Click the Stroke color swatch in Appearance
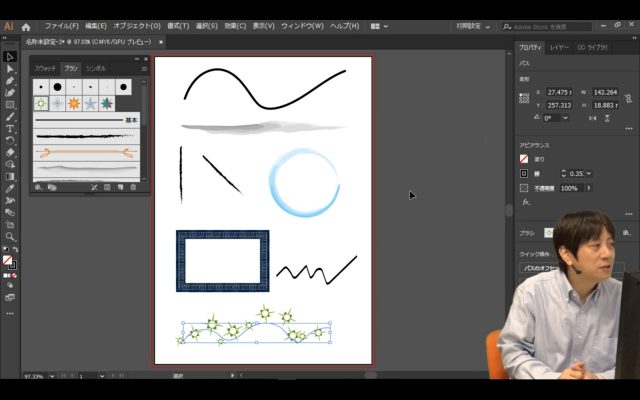Viewport: 640px width, 400px height. [524, 173]
